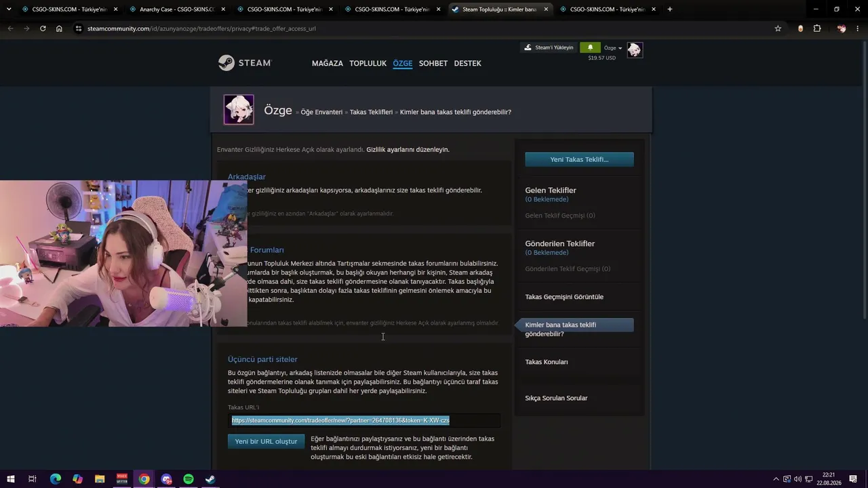Open the Windows Start menu

(10, 479)
